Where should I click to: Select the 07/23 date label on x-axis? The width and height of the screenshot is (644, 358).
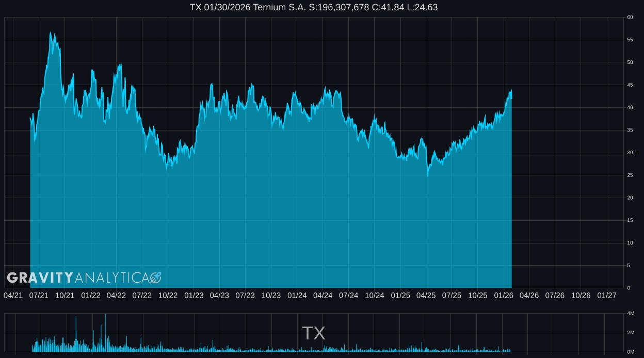[x=245, y=296]
